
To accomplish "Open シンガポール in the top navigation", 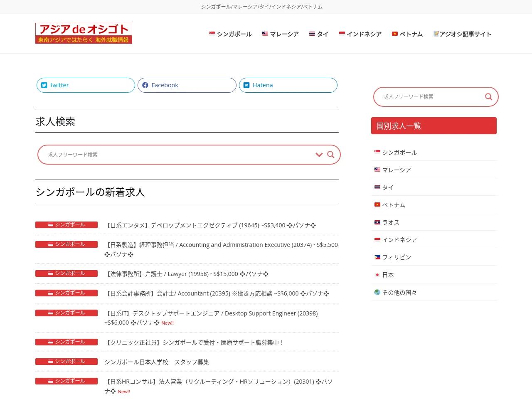I will click(230, 34).
